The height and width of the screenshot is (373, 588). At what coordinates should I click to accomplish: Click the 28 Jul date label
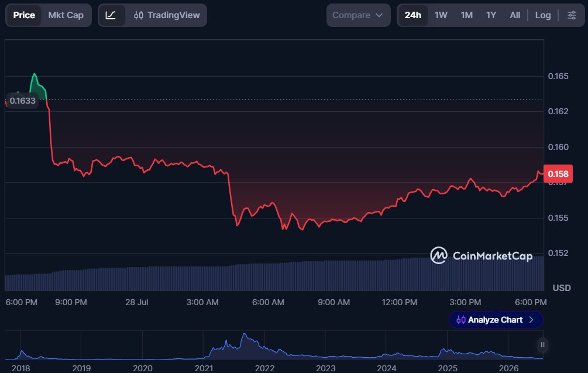pos(136,302)
